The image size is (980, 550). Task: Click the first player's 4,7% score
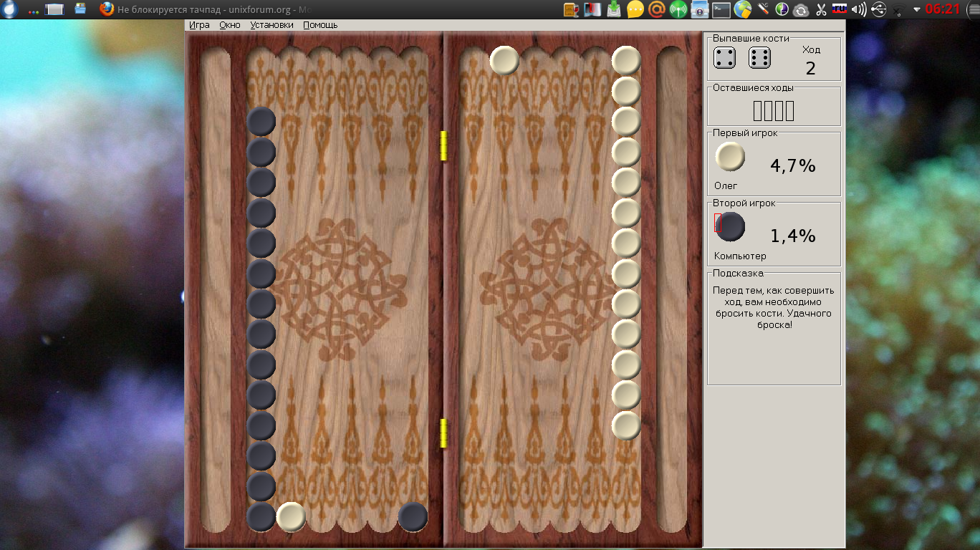793,166
